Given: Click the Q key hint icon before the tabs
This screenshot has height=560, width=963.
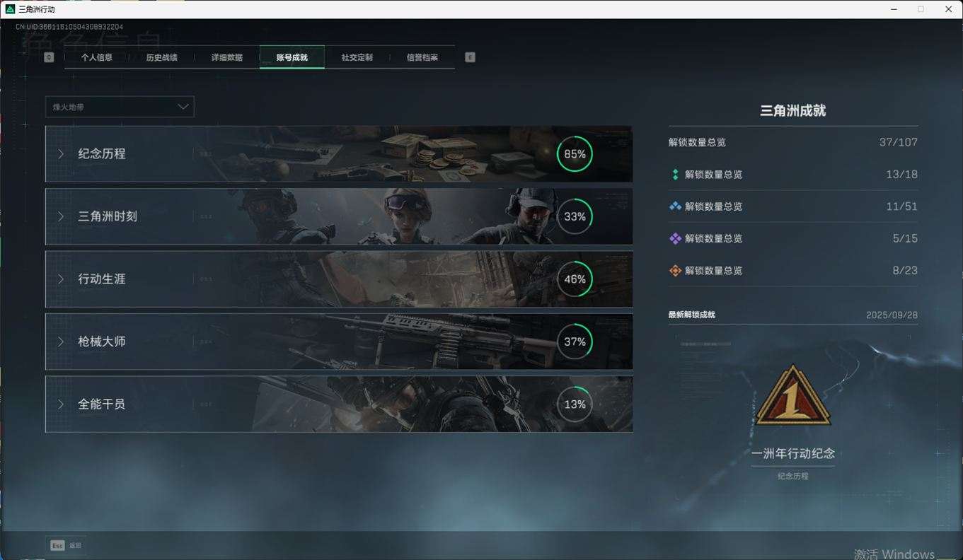Looking at the screenshot, I should pos(49,57).
